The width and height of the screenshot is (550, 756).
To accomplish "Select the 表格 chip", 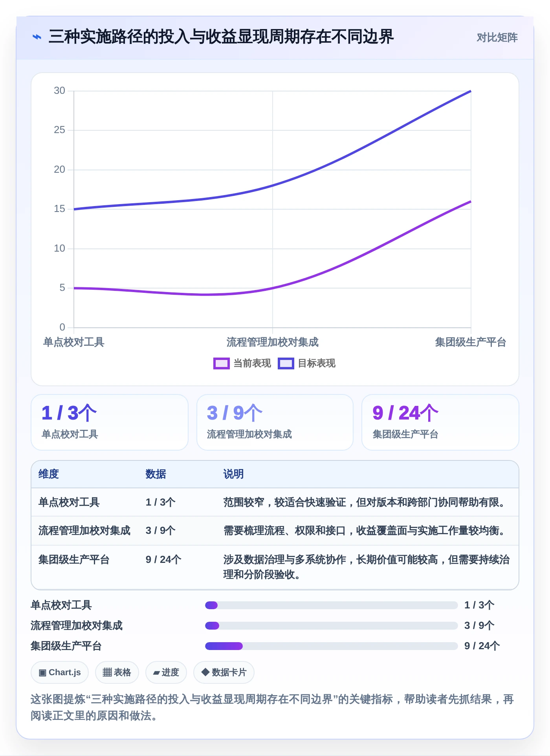I will [117, 672].
